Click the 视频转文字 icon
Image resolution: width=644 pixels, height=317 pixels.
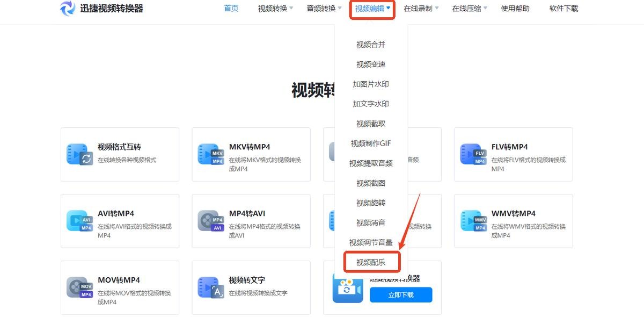[210, 287]
